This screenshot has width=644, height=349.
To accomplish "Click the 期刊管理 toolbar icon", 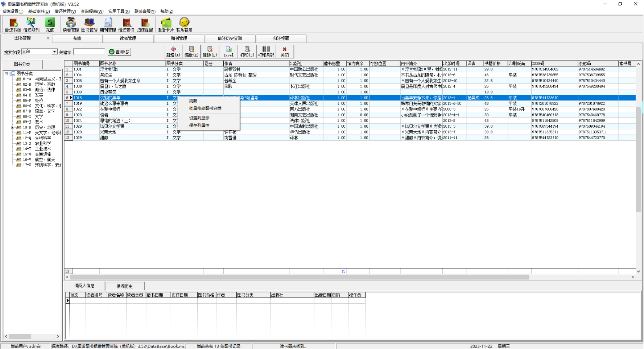I will tap(108, 25).
